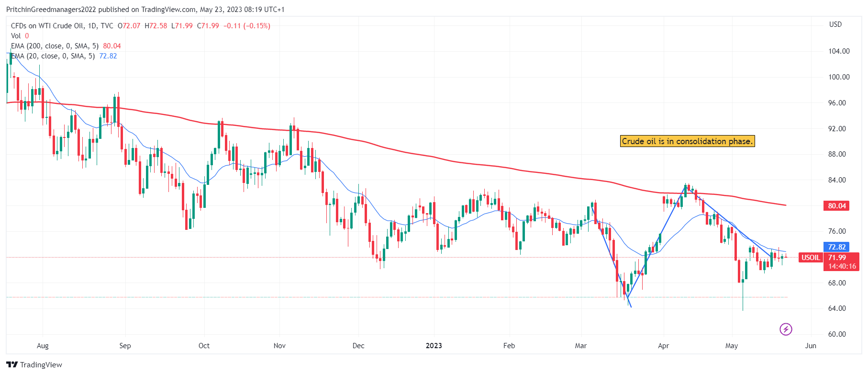Click the 72.82 EMA 20 price label
The height and width of the screenshot is (375, 868).
pyautogui.click(x=837, y=247)
